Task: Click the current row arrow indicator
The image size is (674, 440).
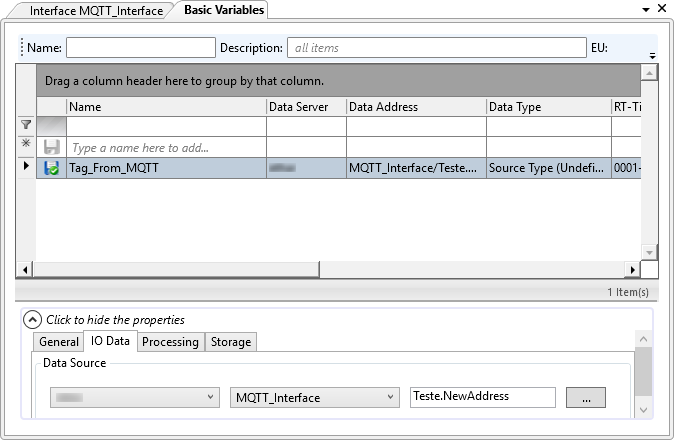Action: [26, 167]
